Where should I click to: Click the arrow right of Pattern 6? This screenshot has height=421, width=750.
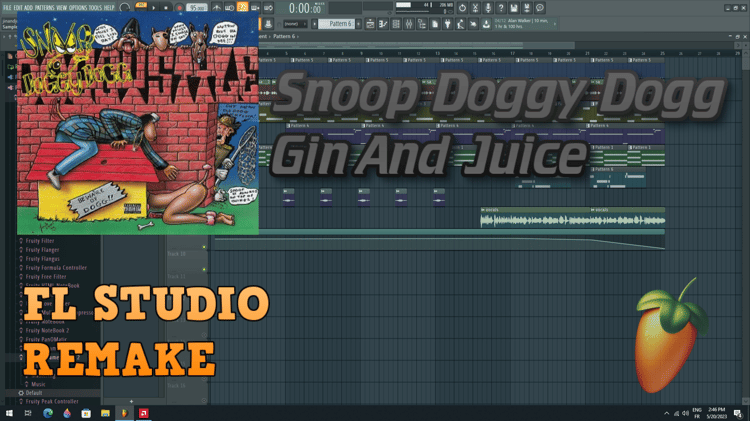[x=358, y=23]
